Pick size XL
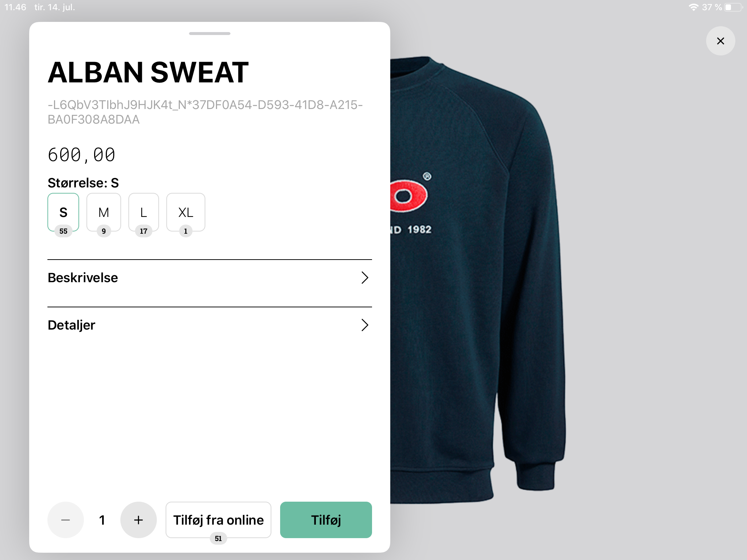Viewport: 747px width, 560px height. click(186, 212)
